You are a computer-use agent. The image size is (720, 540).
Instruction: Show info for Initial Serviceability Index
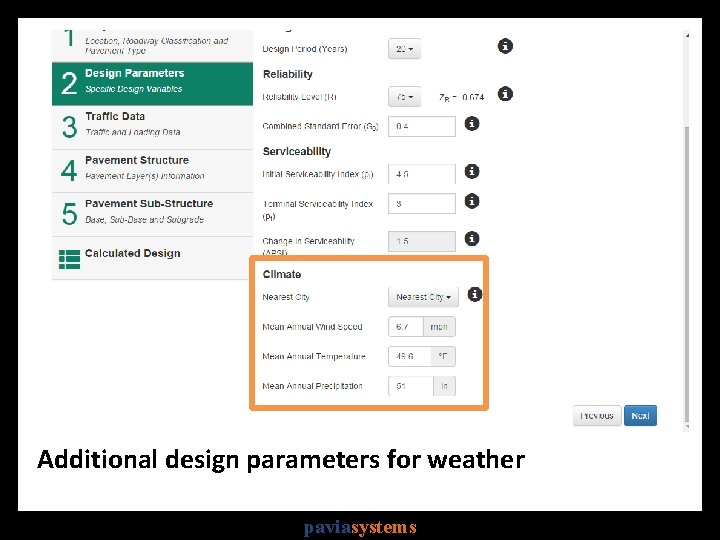(x=472, y=172)
